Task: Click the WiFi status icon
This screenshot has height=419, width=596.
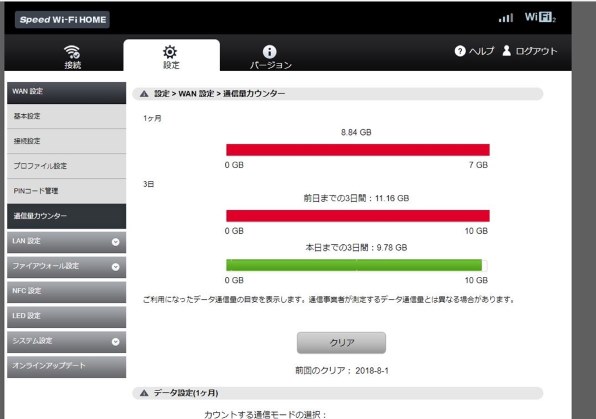Action: point(540,17)
